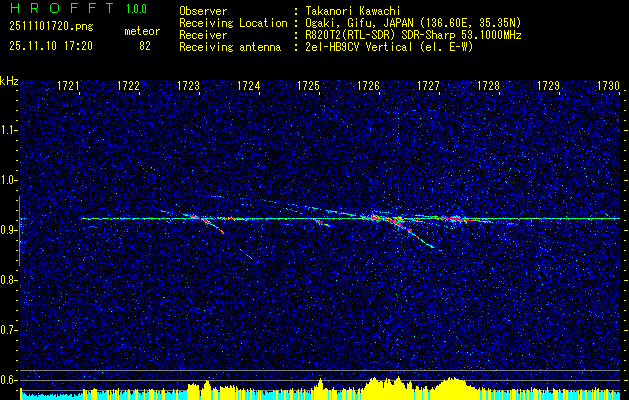Click the observer name Takanori Kawachi
This screenshot has height=400, width=629.
point(351,11)
